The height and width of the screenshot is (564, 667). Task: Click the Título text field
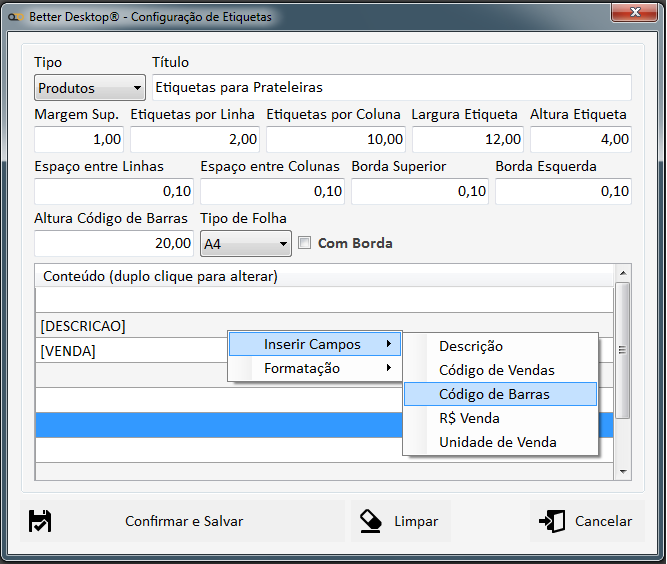point(391,88)
